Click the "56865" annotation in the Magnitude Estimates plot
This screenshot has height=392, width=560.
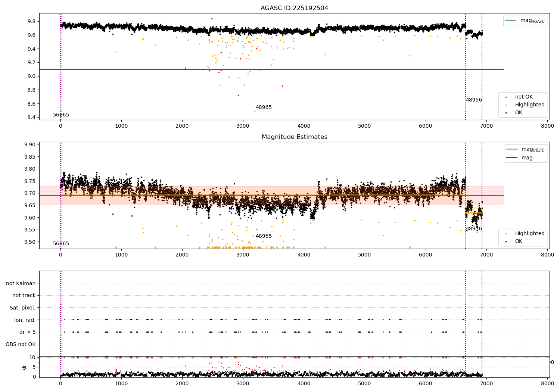coord(61,244)
